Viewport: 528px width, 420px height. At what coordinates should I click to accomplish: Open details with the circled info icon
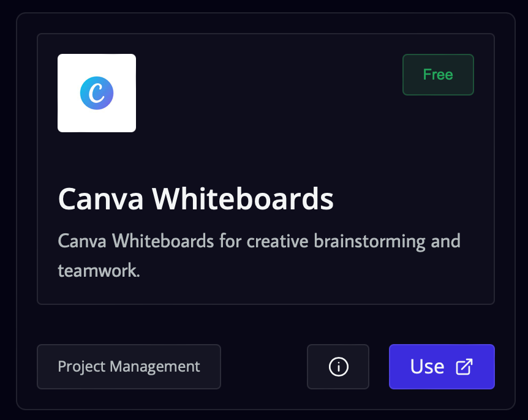click(338, 367)
